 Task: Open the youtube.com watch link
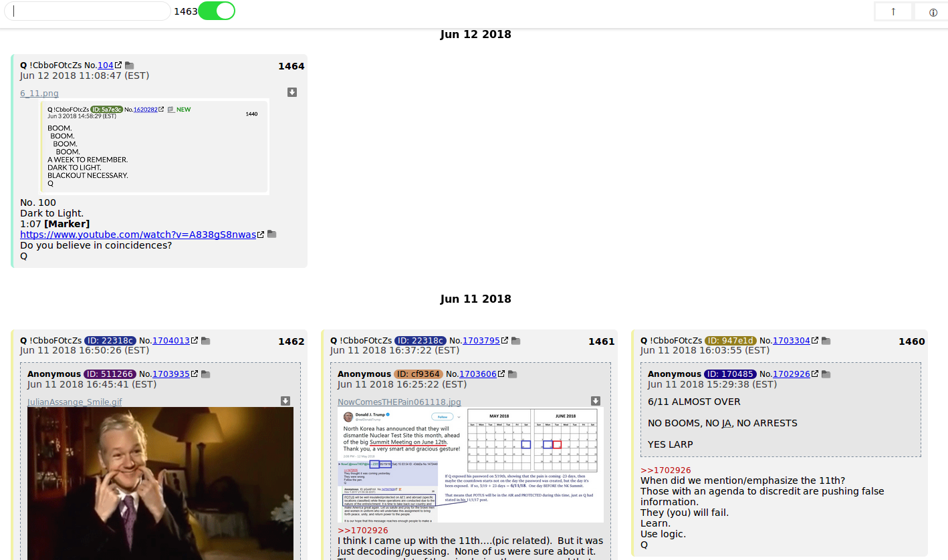click(x=138, y=235)
